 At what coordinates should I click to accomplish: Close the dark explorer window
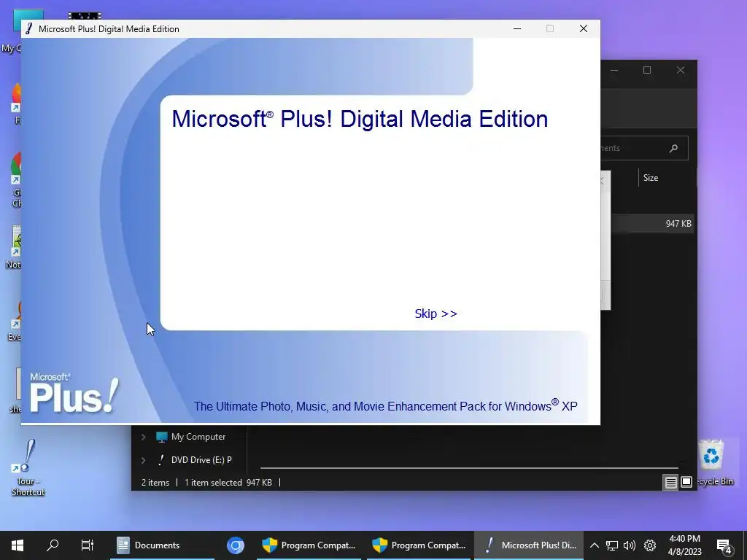pos(681,71)
